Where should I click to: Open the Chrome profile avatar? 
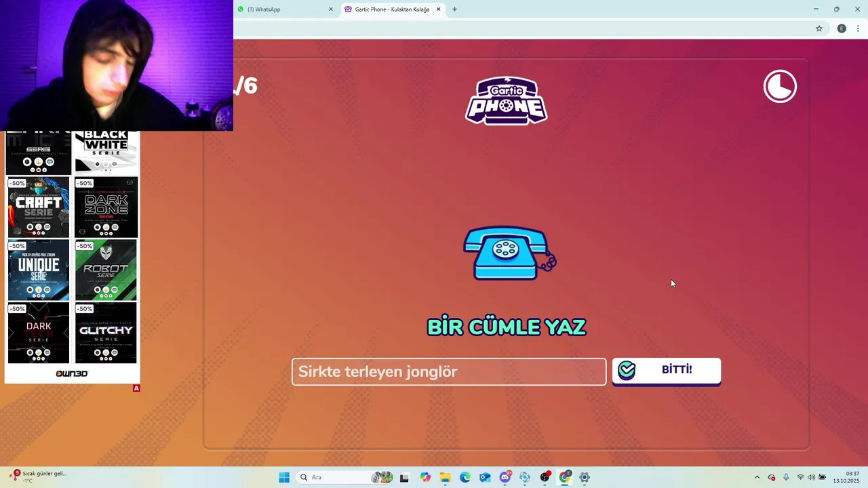coord(842,28)
